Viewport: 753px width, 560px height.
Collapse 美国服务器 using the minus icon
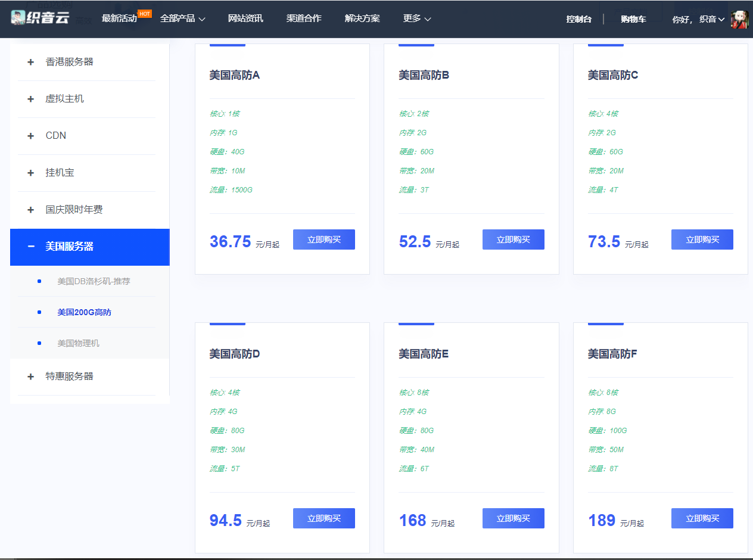click(31, 247)
